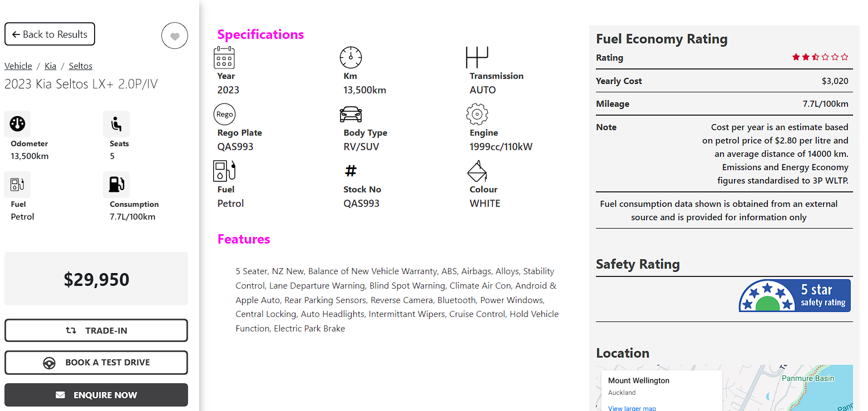Click the location map thumbnail

coord(724,388)
